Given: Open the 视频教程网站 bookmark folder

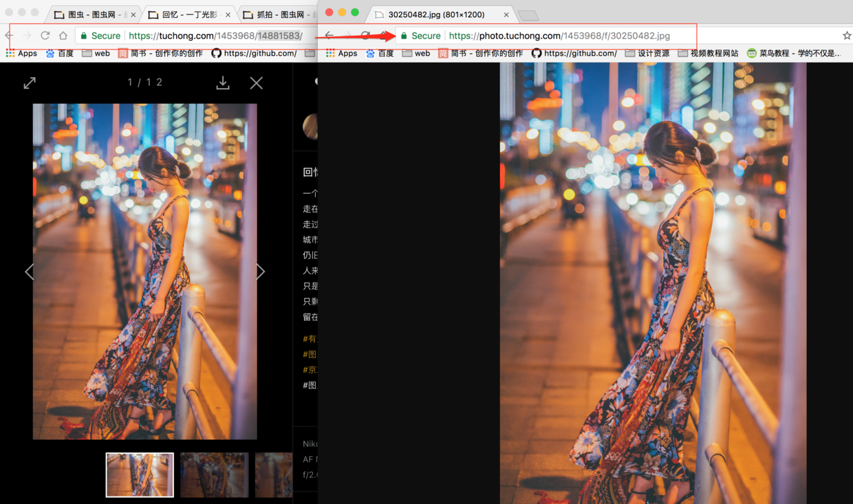Looking at the screenshot, I should click(708, 53).
